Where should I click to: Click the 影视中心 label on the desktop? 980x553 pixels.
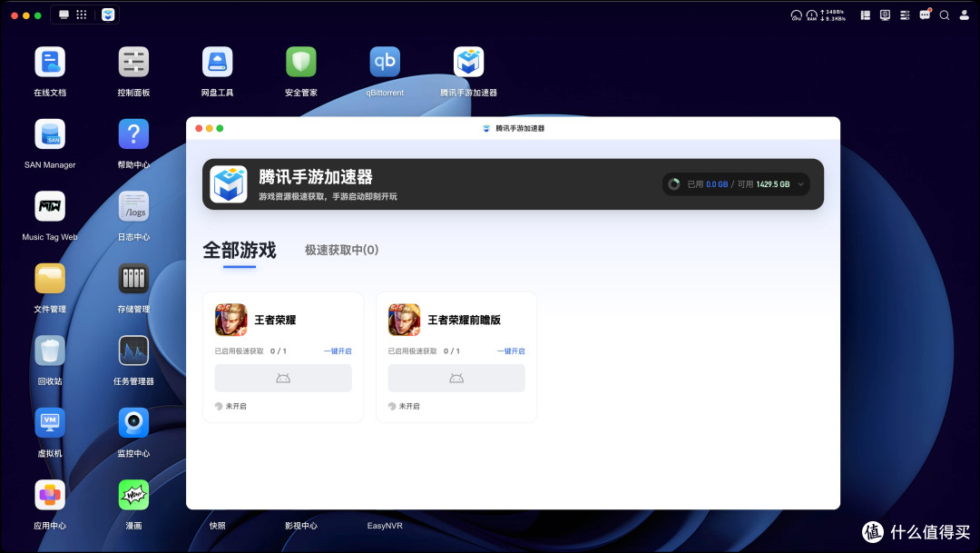pos(301,526)
